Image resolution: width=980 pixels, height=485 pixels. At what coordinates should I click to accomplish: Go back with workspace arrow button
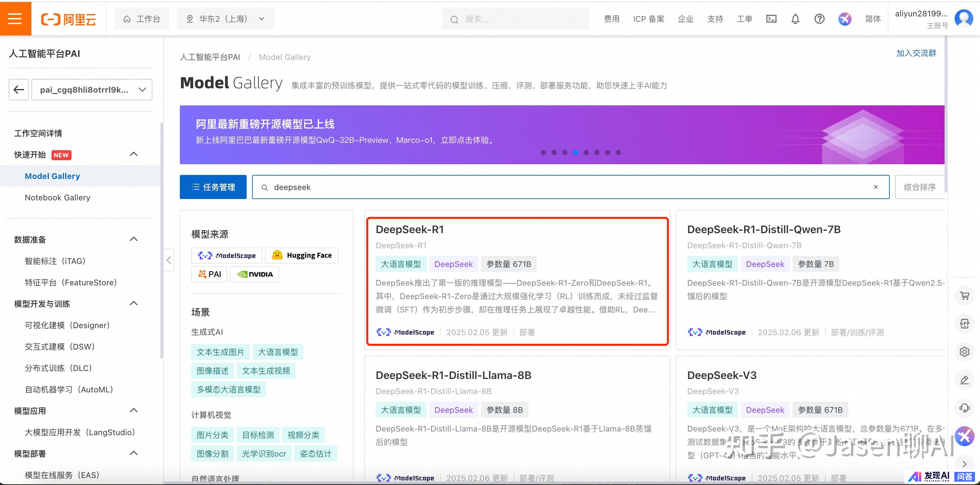pos(19,89)
